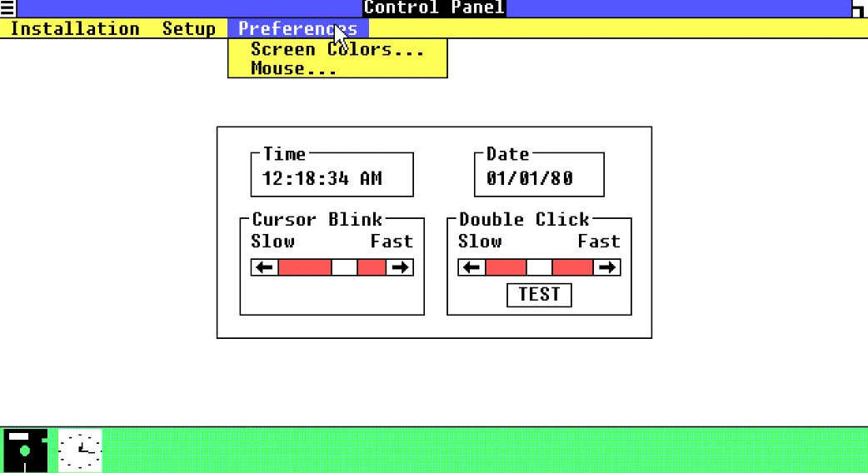The image size is (868, 473).
Task: Open the minimized Clock icon
Action: (x=80, y=450)
